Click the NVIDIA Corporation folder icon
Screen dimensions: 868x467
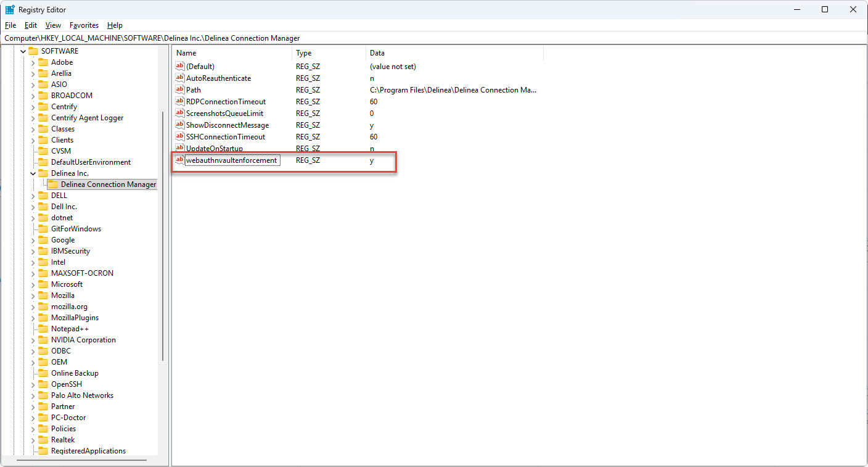[43, 340]
